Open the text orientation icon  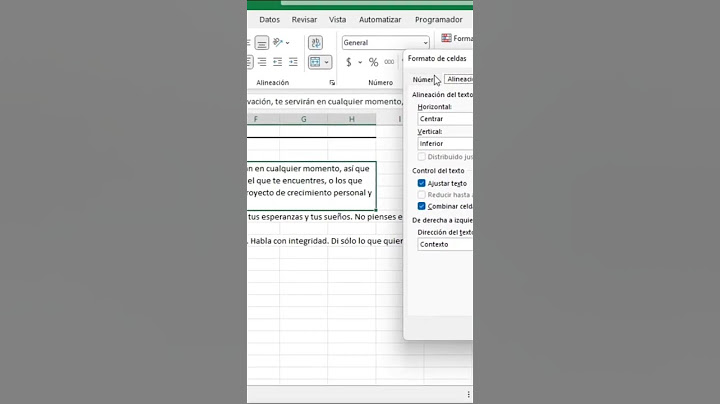tap(278, 43)
